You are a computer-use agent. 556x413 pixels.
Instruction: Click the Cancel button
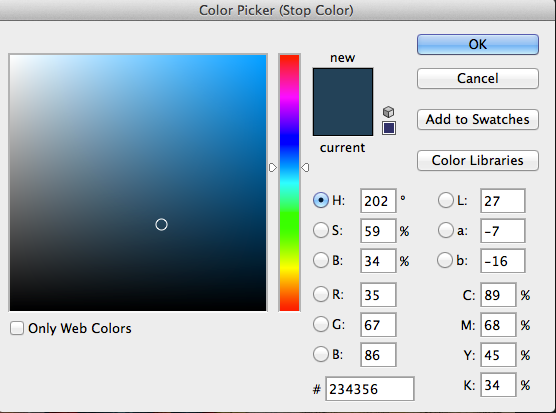point(478,78)
